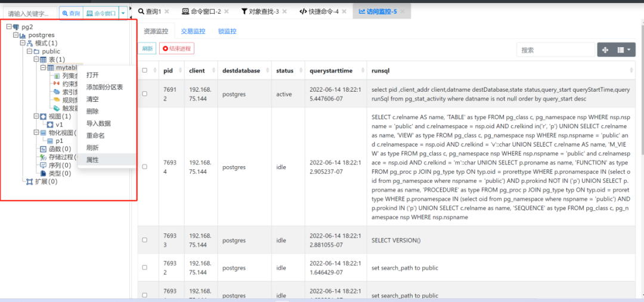Click the public folder icon

36,51
